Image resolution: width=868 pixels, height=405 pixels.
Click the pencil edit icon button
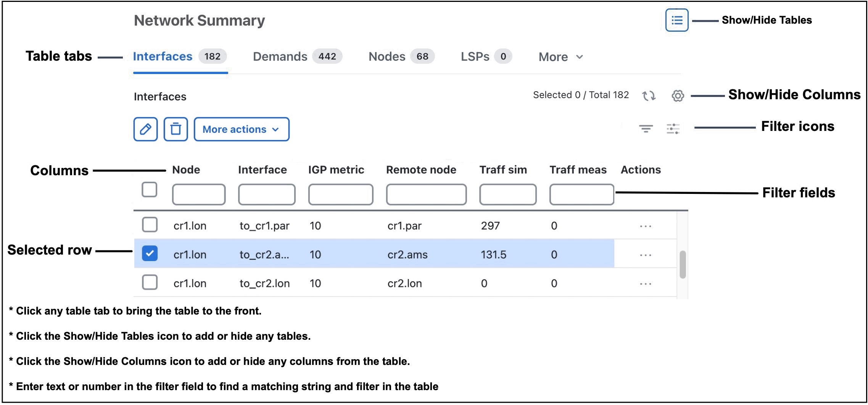[x=145, y=129]
